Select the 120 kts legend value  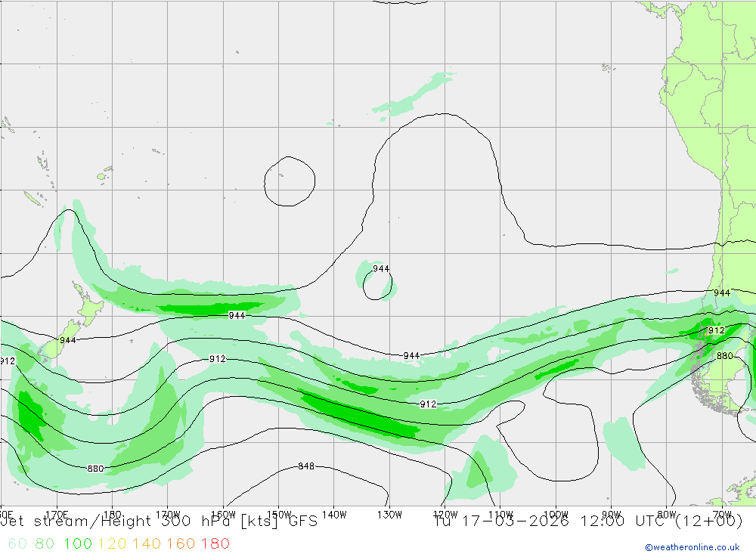[112, 543]
